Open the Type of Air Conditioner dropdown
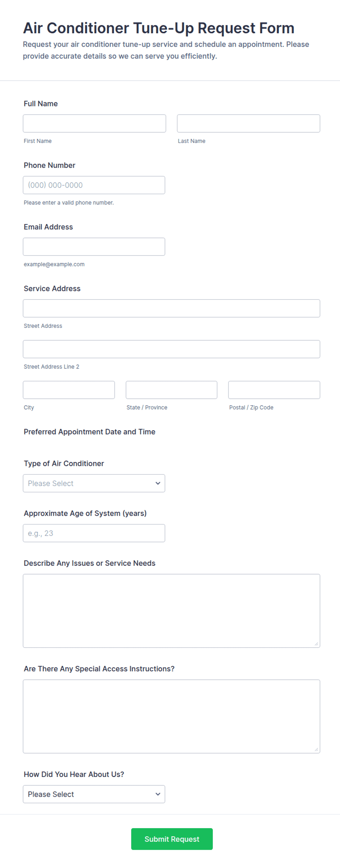This screenshot has width=340, height=868. point(94,484)
